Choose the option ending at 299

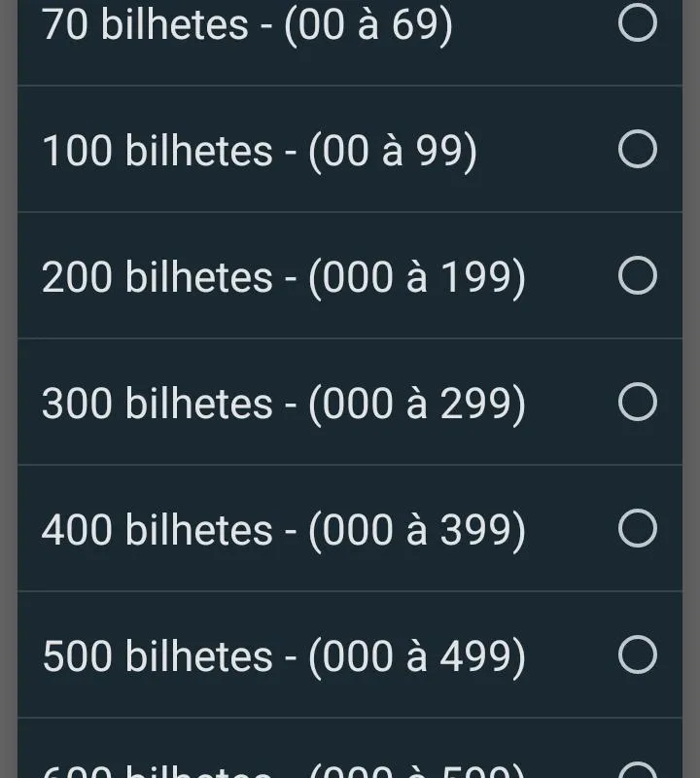pos(418,405)
